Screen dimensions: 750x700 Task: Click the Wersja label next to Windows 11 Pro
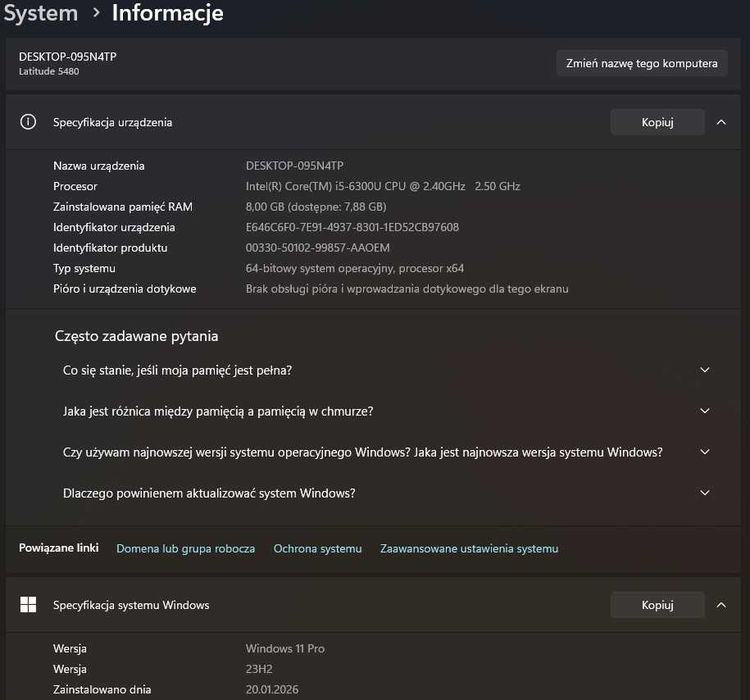pyautogui.click(x=70, y=648)
